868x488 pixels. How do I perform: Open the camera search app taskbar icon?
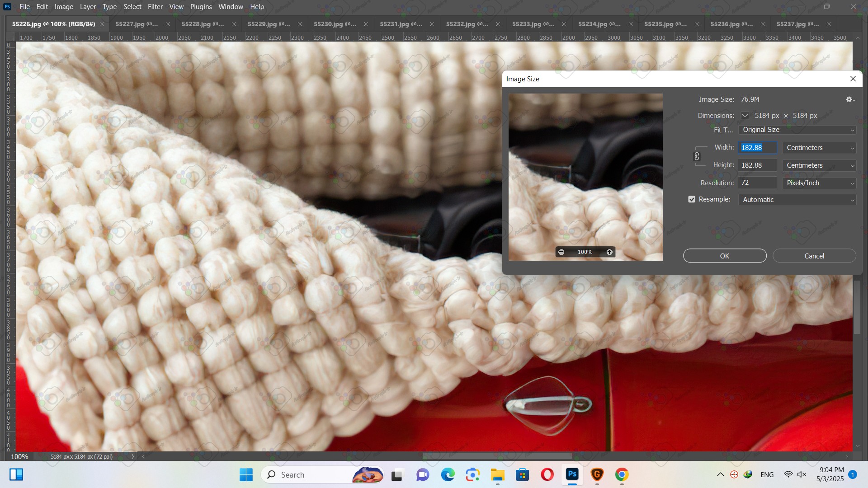click(x=472, y=474)
